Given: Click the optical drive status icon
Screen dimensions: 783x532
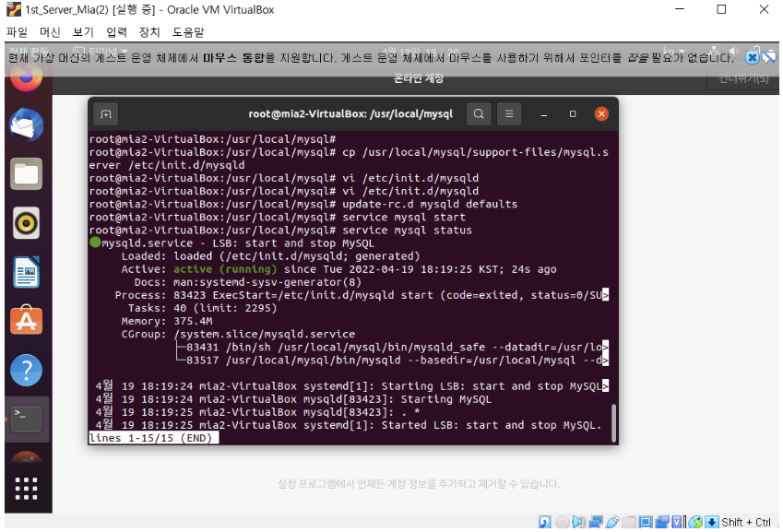Looking at the screenshot, I should coord(563,522).
